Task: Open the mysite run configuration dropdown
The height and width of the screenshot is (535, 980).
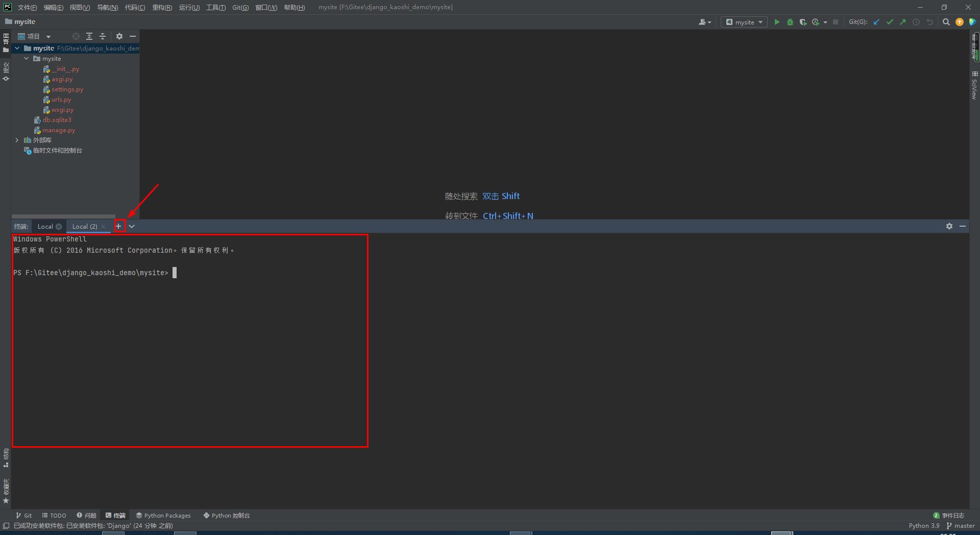Action: [x=744, y=22]
